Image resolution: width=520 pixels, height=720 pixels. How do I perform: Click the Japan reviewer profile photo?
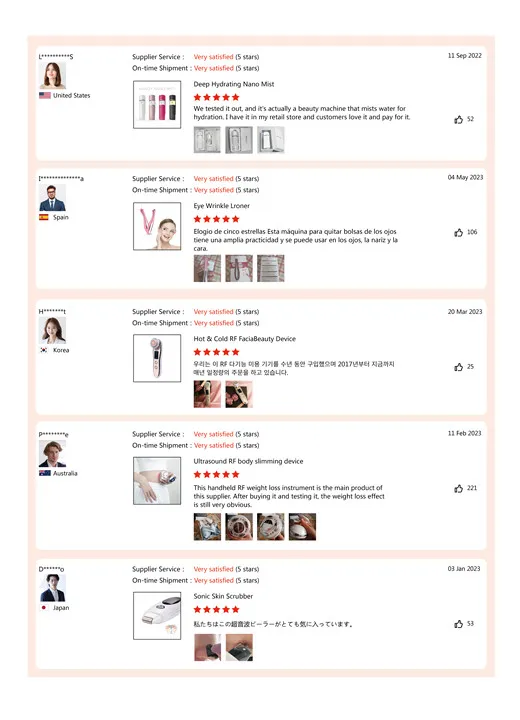[x=52, y=588]
